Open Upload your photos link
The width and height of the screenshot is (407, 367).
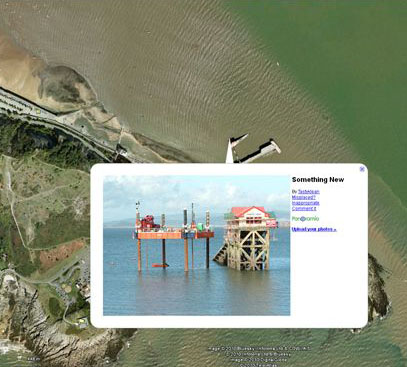(x=314, y=229)
